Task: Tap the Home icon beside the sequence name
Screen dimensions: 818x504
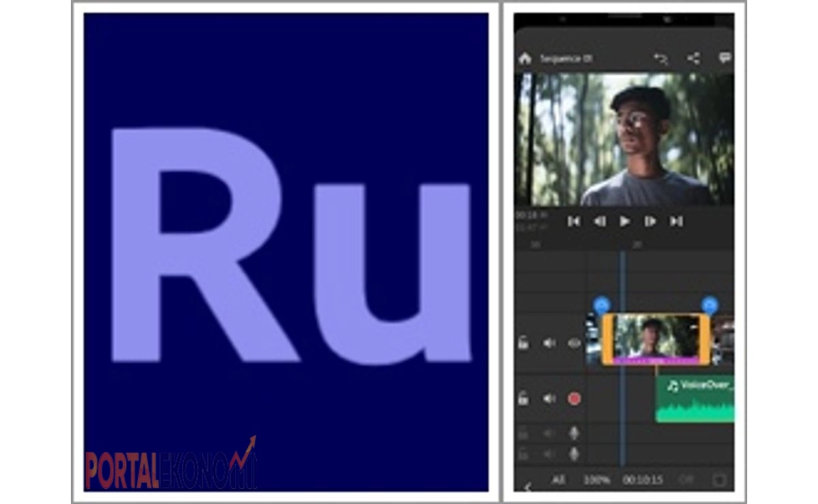Action: click(x=525, y=59)
